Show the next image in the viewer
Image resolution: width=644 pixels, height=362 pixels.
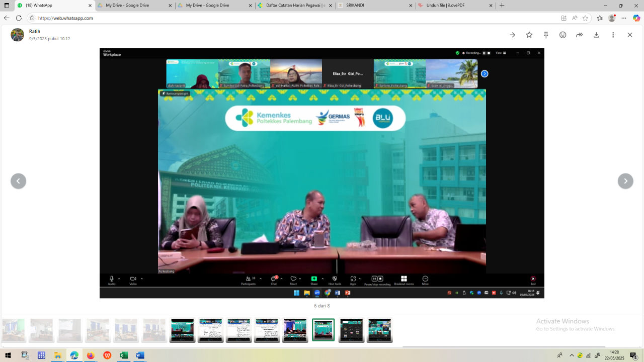625,181
